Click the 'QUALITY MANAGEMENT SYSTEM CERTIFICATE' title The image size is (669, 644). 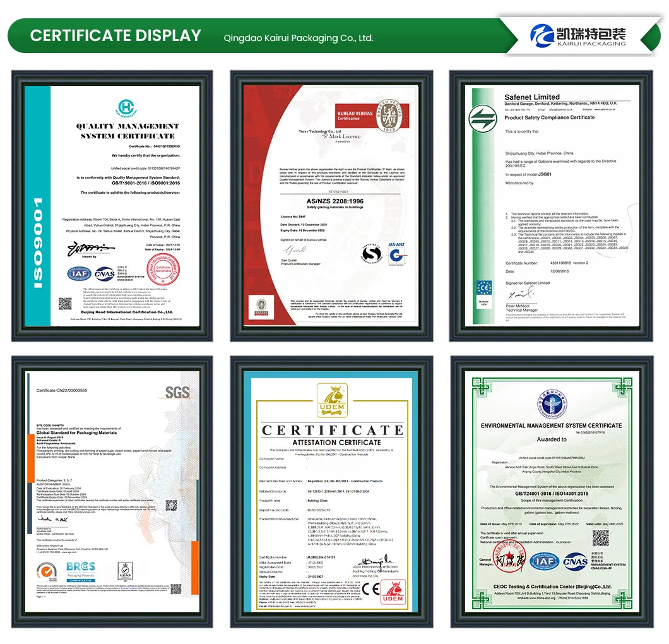[x=127, y=131]
